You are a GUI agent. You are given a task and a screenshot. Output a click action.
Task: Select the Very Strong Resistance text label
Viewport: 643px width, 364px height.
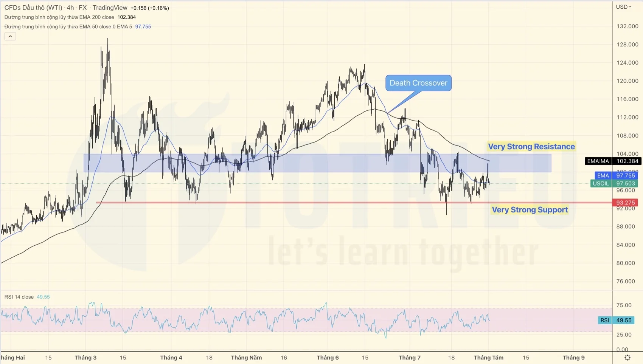pyautogui.click(x=531, y=147)
